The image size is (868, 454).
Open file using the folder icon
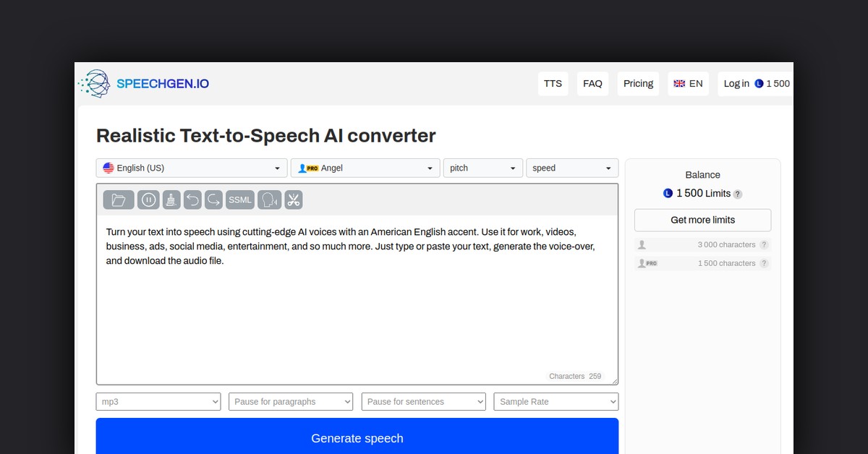click(119, 200)
